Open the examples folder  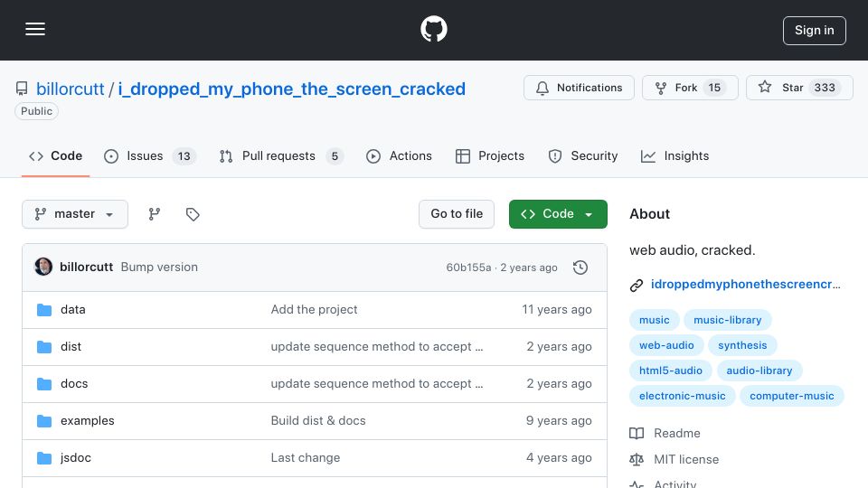[88, 421]
